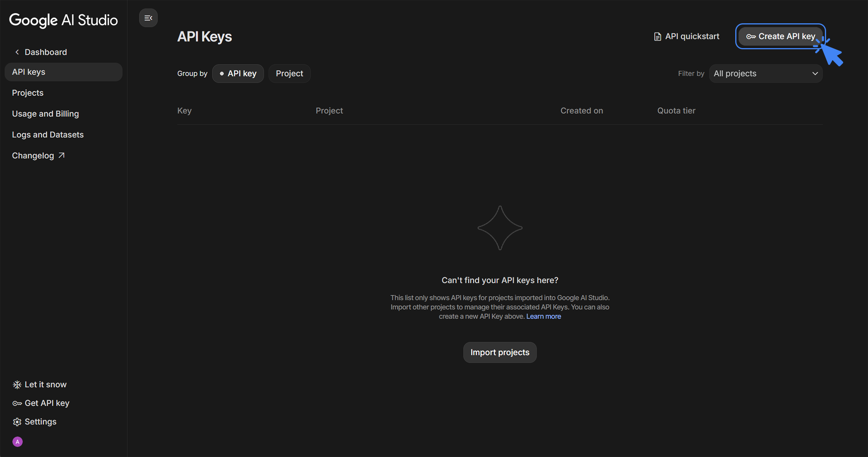Click the back chevron next to Dashboard

pos(17,52)
